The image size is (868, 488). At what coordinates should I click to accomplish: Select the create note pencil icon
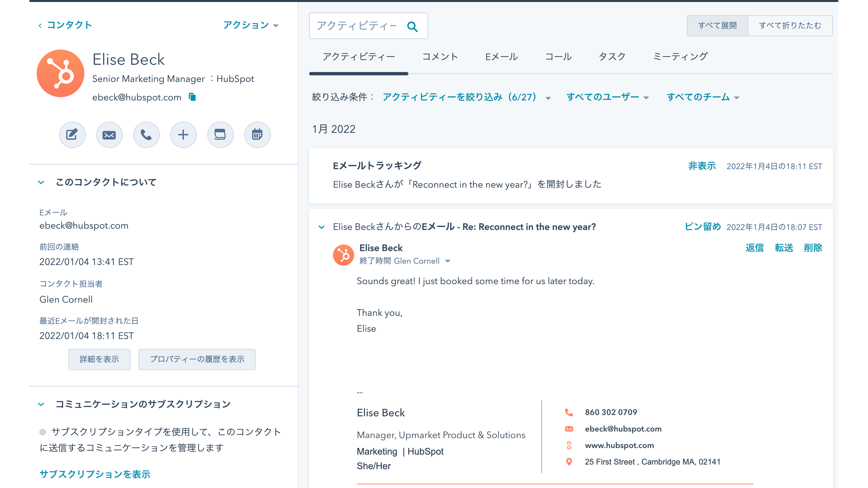(x=72, y=134)
